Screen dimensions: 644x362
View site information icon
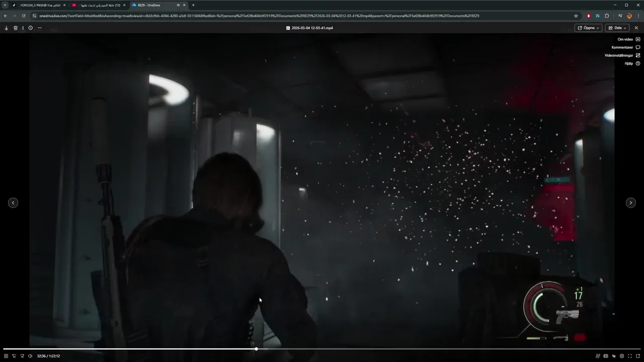coord(35,16)
